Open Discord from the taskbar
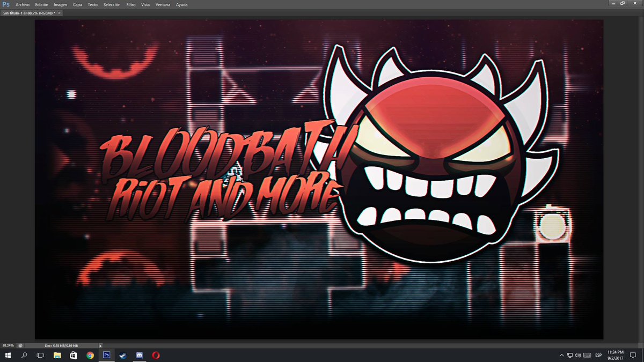 coord(140,355)
